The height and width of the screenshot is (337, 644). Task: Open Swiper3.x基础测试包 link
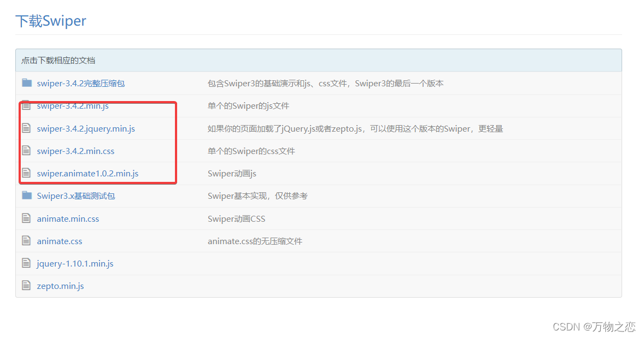pyautogui.click(x=76, y=196)
